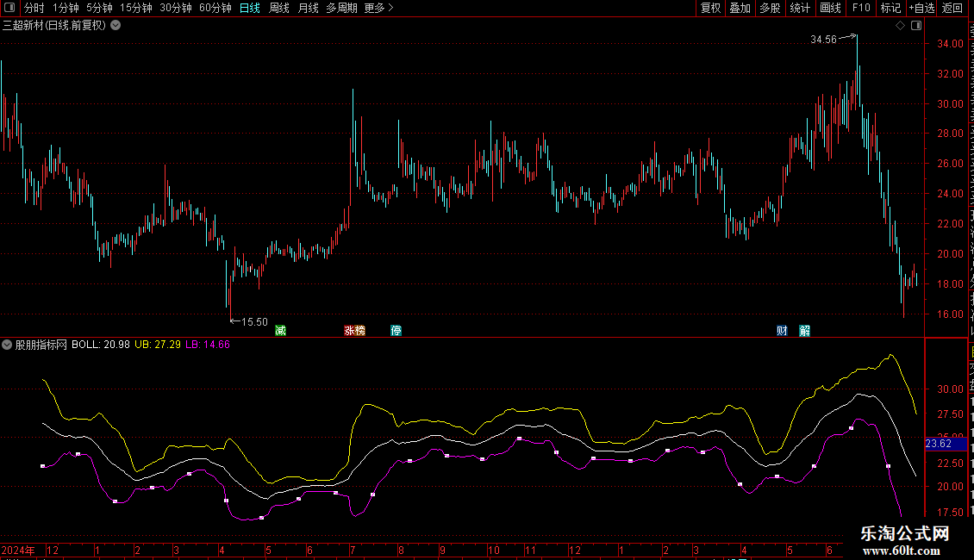Click the 15.50 low price label
This screenshot has width=974, height=560.
[x=254, y=321]
